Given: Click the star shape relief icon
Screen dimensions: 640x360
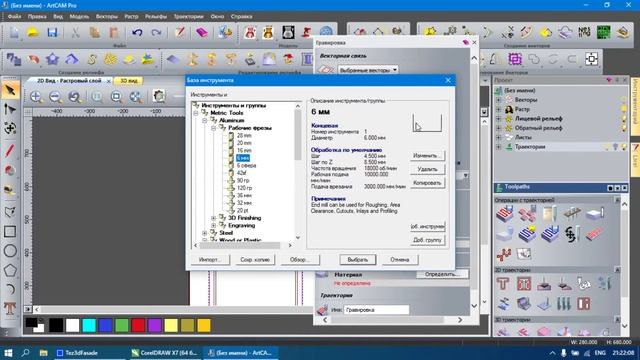Looking at the screenshot, I should [x=52, y=60].
